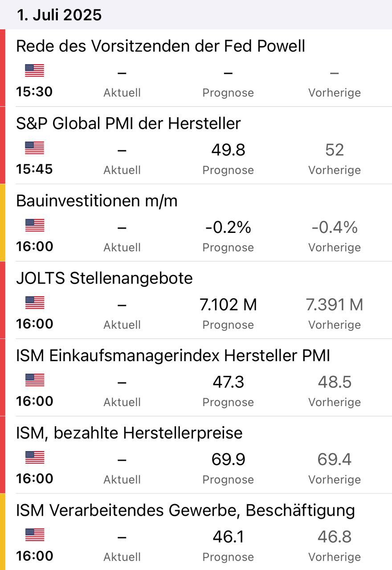Tap the red impact bar beside JOLTS

(2, 300)
